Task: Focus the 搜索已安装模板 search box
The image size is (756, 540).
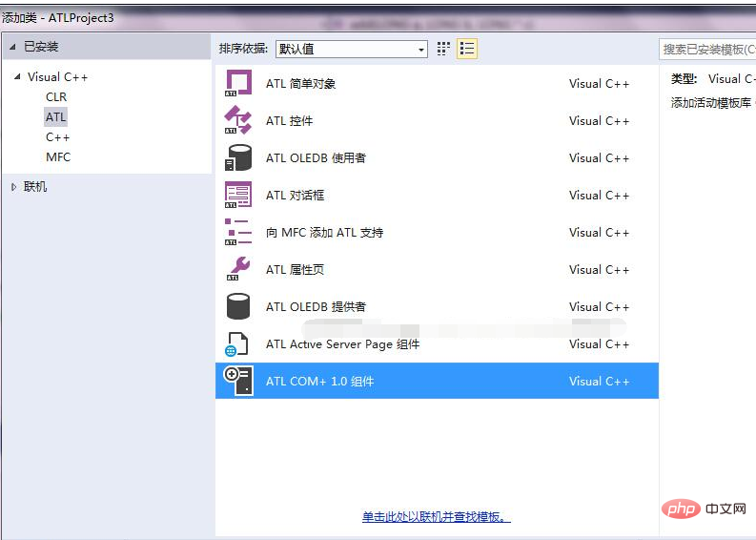Action: 707,50
